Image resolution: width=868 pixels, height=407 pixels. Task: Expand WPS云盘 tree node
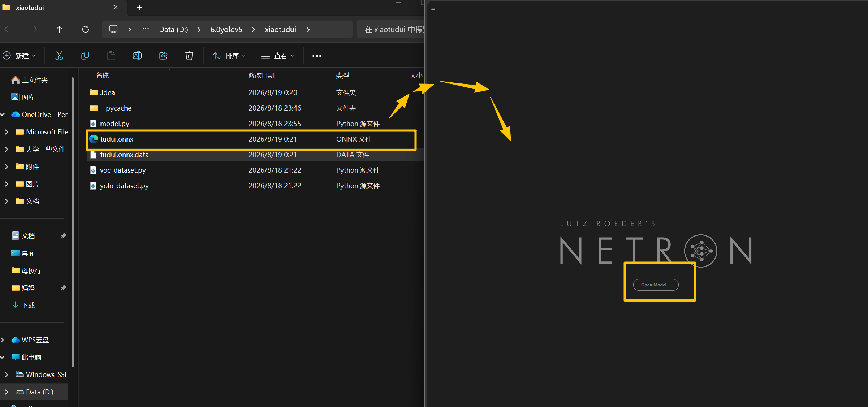3,340
